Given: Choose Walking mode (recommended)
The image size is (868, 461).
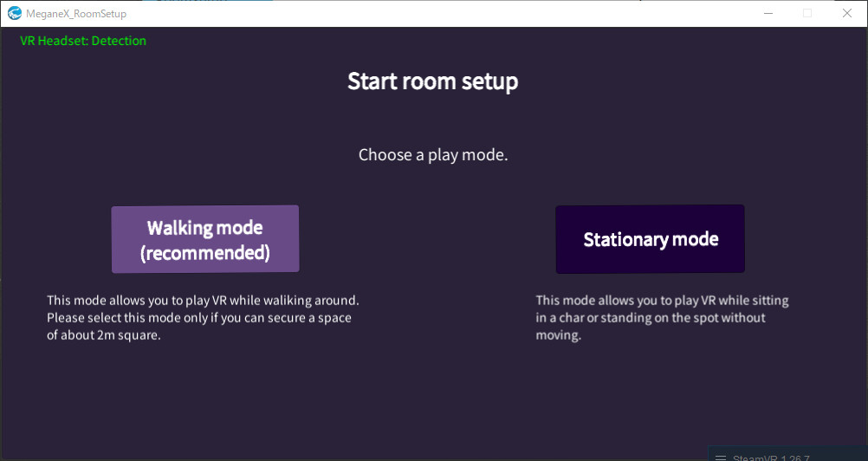Looking at the screenshot, I should coord(205,239).
